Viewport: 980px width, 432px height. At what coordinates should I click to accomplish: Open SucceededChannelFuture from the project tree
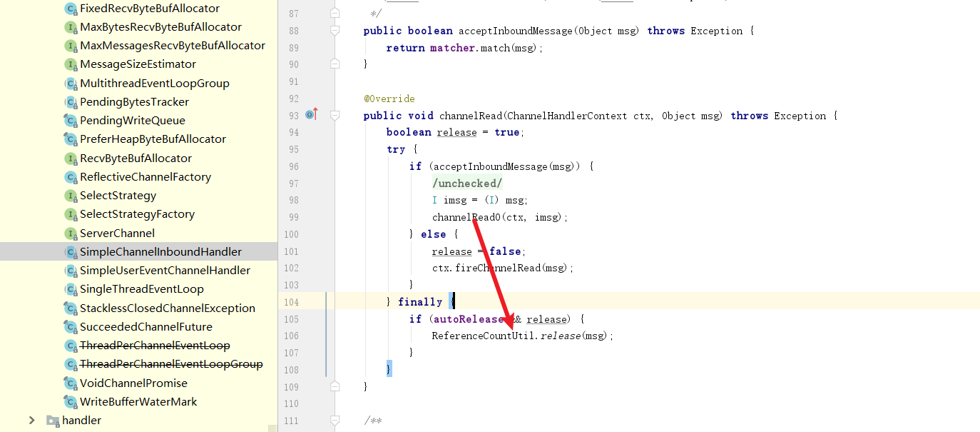(x=146, y=327)
